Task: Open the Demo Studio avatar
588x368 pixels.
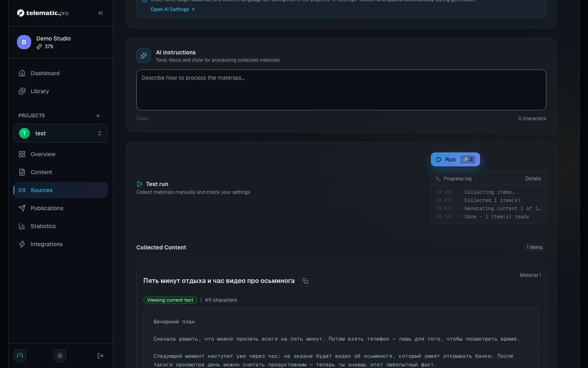Action: coord(24,42)
